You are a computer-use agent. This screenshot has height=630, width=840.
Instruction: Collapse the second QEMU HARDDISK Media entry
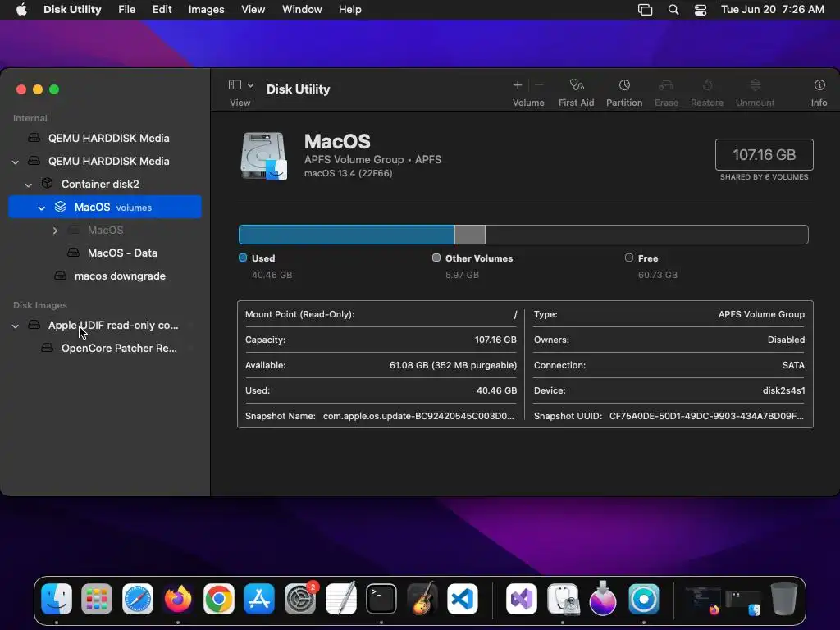(x=16, y=162)
